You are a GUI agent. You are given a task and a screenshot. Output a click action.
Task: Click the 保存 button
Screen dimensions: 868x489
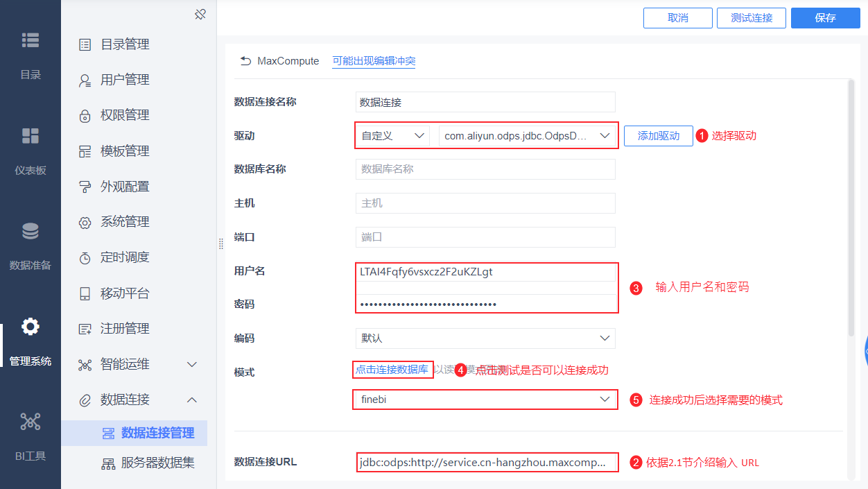point(826,18)
